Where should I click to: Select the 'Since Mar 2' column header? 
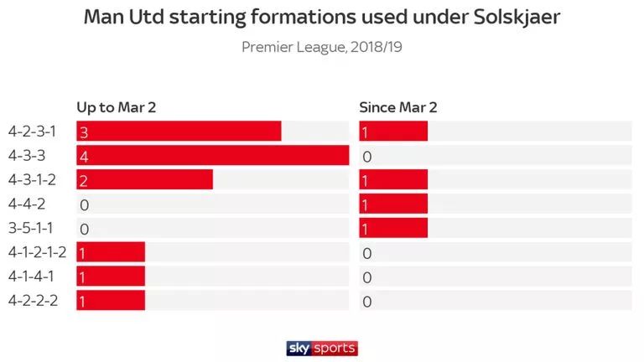pyautogui.click(x=398, y=107)
